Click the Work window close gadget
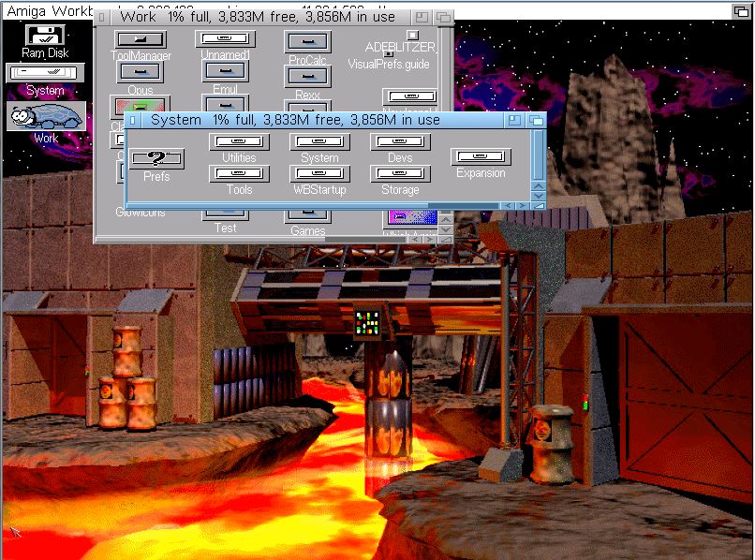This screenshot has width=755, height=560. [x=101, y=18]
